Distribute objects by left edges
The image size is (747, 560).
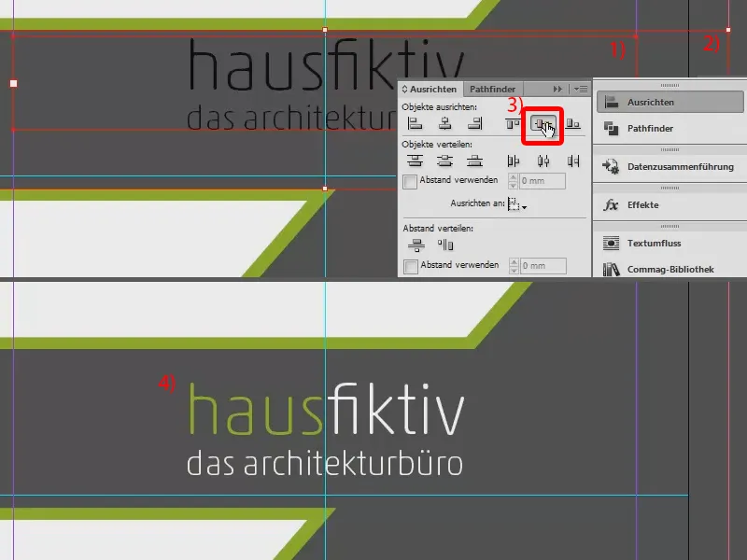pos(513,161)
